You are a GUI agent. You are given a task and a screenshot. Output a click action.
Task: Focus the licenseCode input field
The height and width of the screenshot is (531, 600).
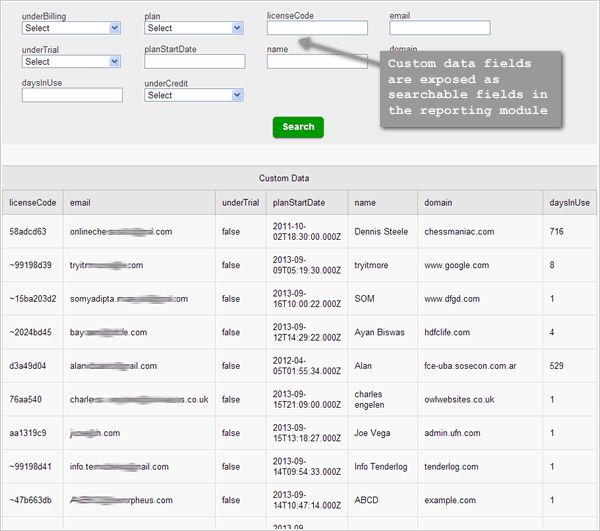(317, 28)
